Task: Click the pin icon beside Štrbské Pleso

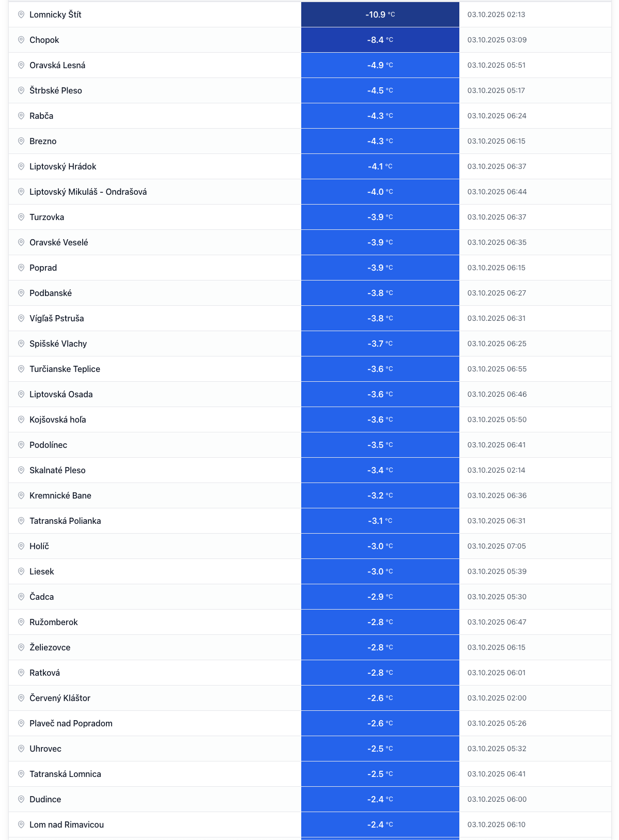Action: click(x=21, y=90)
